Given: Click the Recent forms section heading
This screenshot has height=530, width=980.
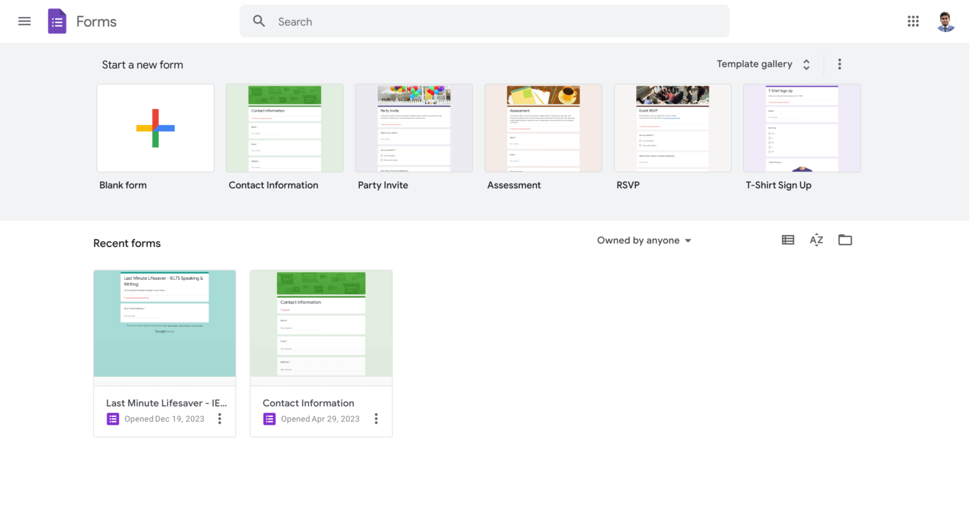Looking at the screenshot, I should (127, 243).
